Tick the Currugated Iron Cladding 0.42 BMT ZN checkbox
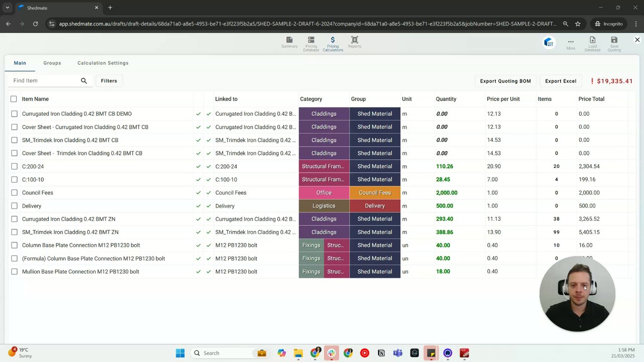The width and height of the screenshot is (644, 362). click(14, 219)
